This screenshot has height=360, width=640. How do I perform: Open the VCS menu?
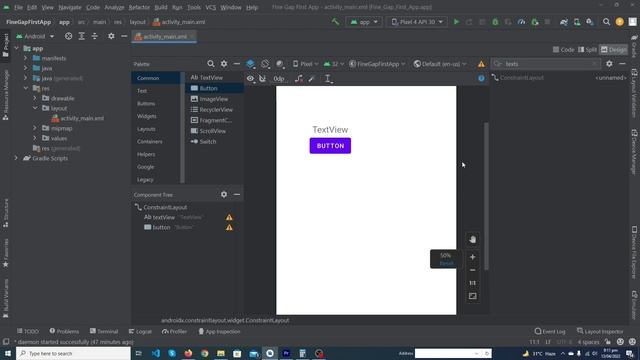211,7
